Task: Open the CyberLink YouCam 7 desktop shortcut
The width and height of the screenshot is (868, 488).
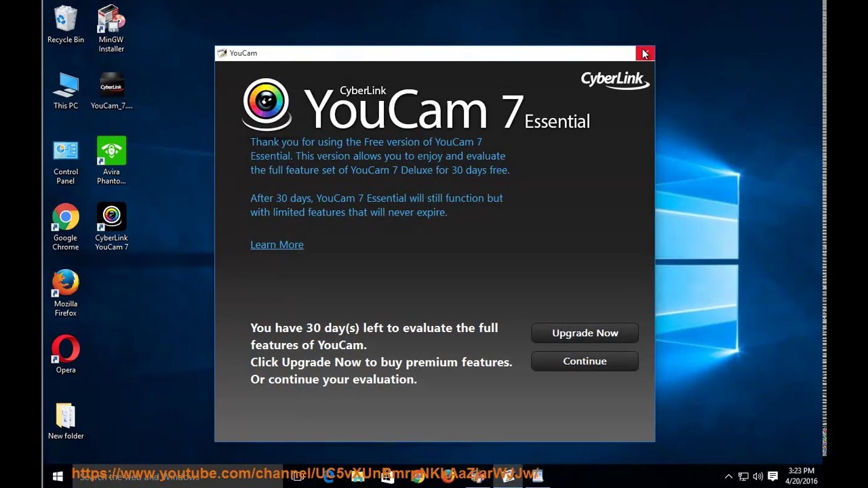Action: (x=111, y=227)
